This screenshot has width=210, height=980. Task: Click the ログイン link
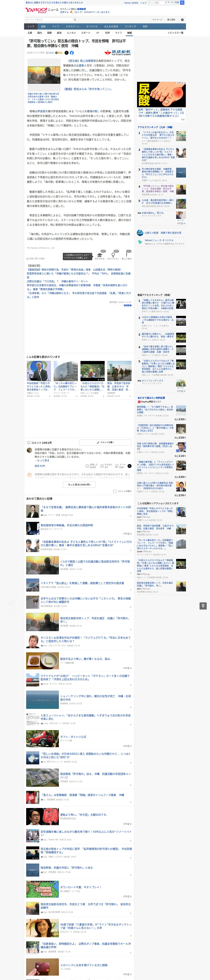(64, 12)
